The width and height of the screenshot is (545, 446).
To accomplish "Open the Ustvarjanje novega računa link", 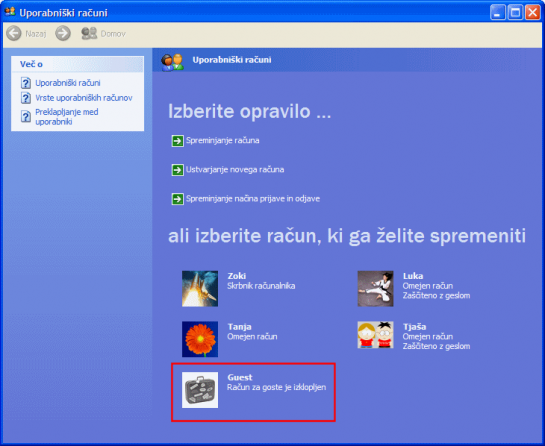I will point(235,170).
